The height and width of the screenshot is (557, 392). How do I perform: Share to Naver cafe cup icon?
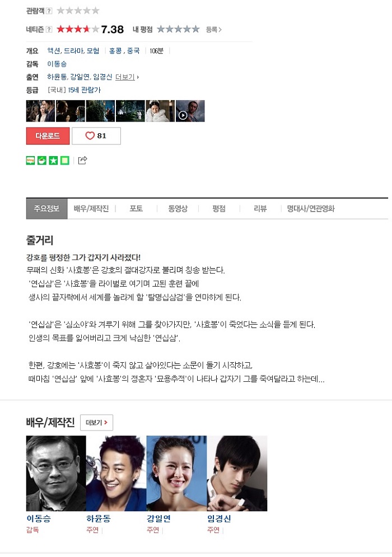(x=42, y=161)
